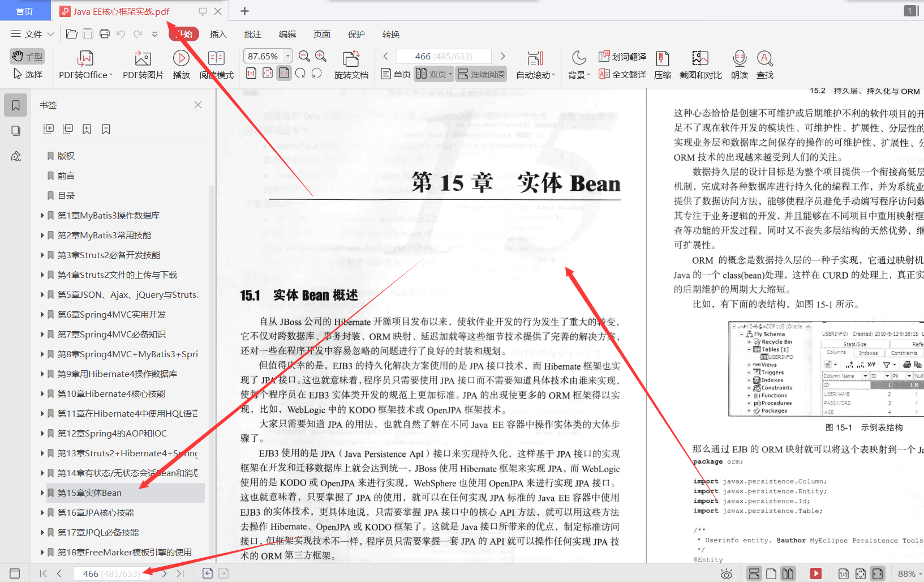Open 截图和对比 screenshot and compare

pyautogui.click(x=700, y=65)
